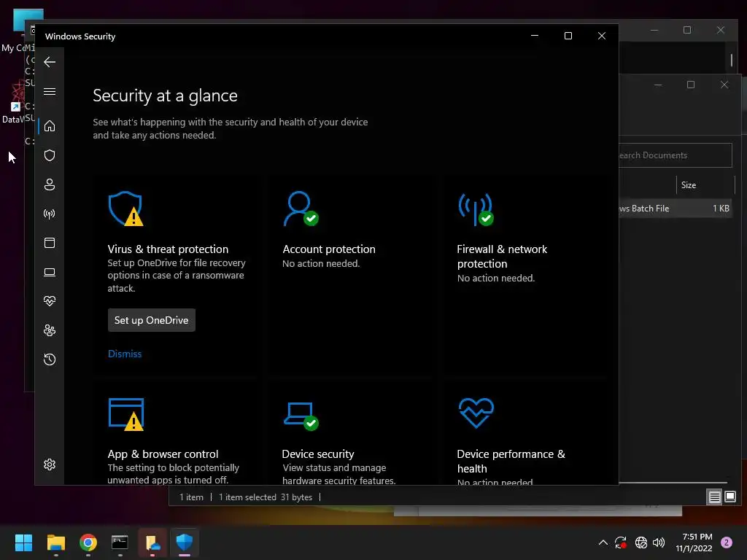Open Settings gear in Windows Security
Screen dimensions: 747x560
click(x=50, y=464)
